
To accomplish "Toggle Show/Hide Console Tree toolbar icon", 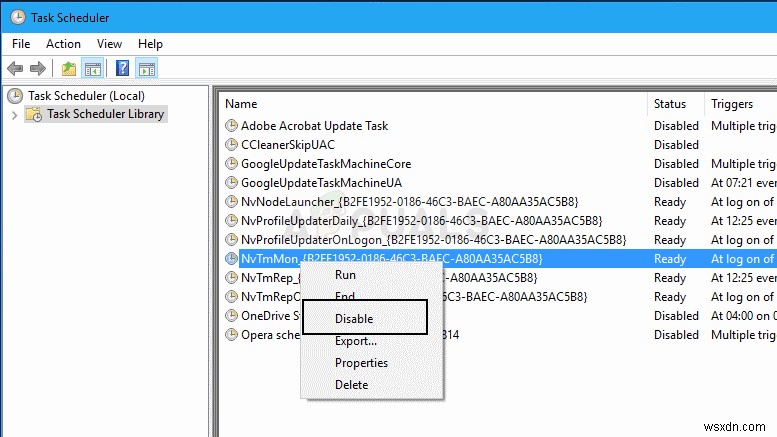I will [93, 68].
